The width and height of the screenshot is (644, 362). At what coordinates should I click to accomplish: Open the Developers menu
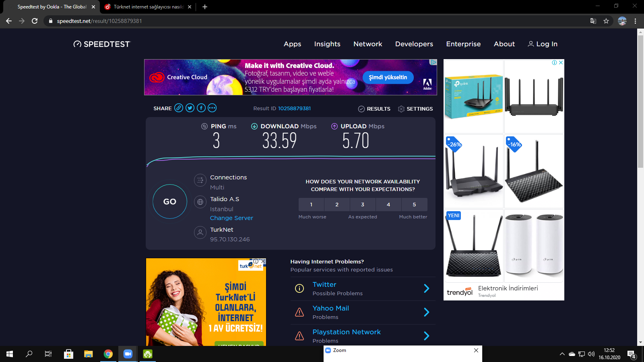(414, 44)
